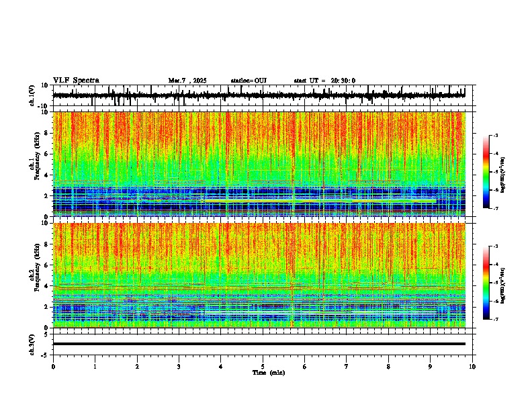Image resolution: width=532 pixels, height=411 pixels.
Task: Click inside the ch.1 frequency spectrogram
Action: (259, 164)
